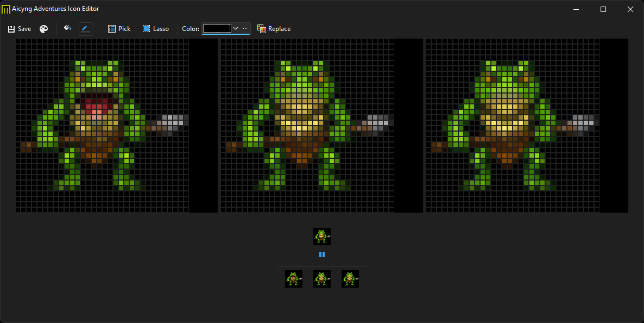This screenshot has height=323, width=644.
Task: Click Replace color button
Action: [x=274, y=29]
